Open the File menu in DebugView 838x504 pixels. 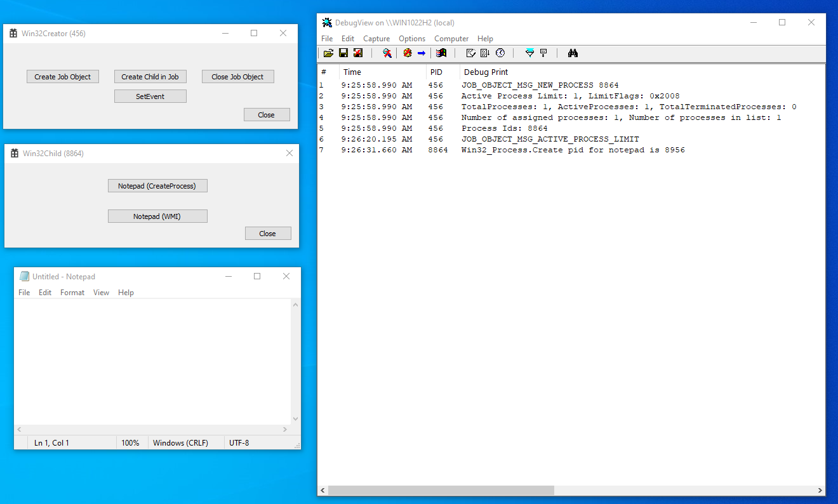[327, 39]
